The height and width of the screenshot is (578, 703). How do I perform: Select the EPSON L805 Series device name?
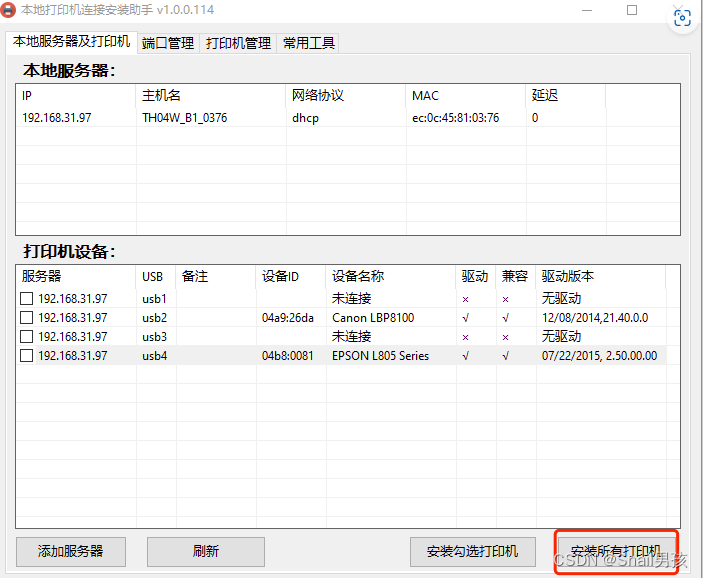point(380,356)
